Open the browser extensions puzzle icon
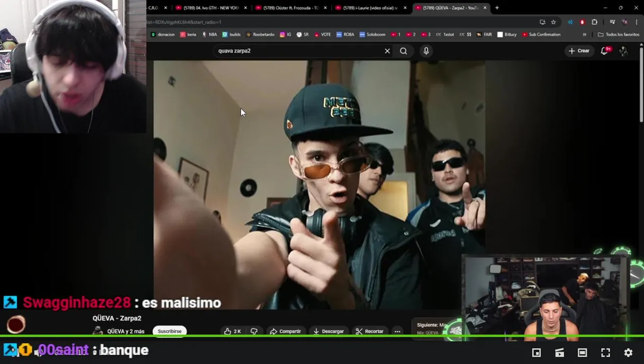Screen dimensions: 644x364 595,22
